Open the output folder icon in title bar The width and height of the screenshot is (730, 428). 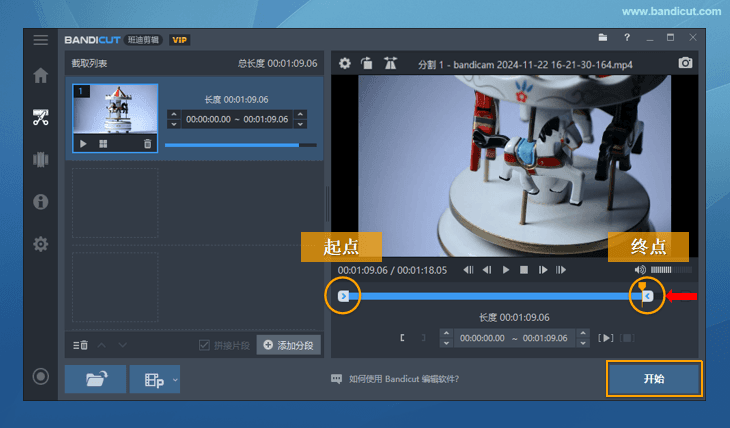point(602,37)
